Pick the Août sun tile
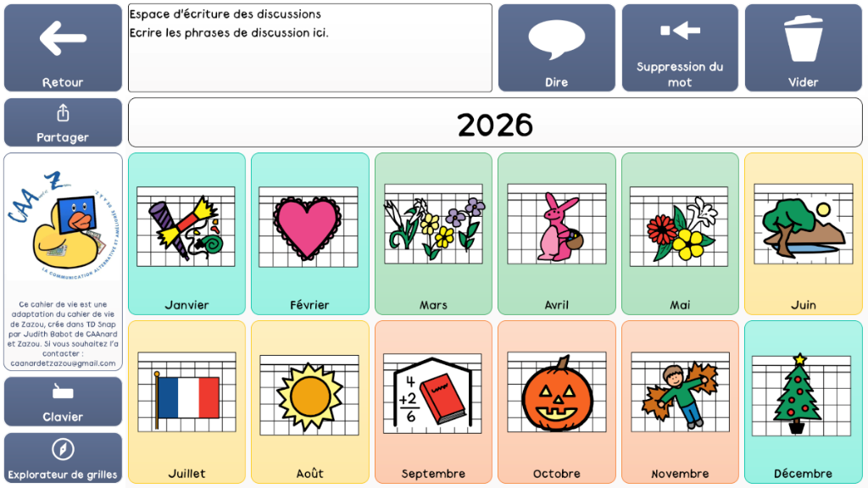The height and width of the screenshot is (488, 868). tap(309, 402)
